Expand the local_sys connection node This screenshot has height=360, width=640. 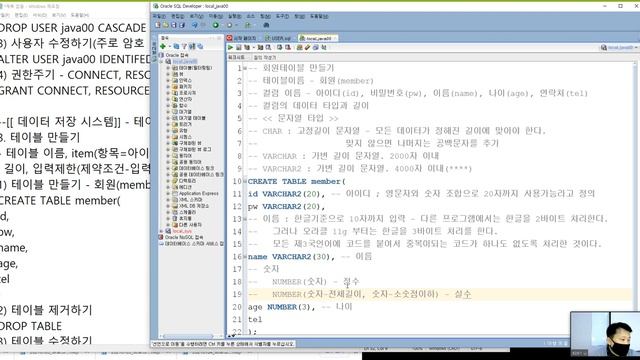tap(162, 231)
